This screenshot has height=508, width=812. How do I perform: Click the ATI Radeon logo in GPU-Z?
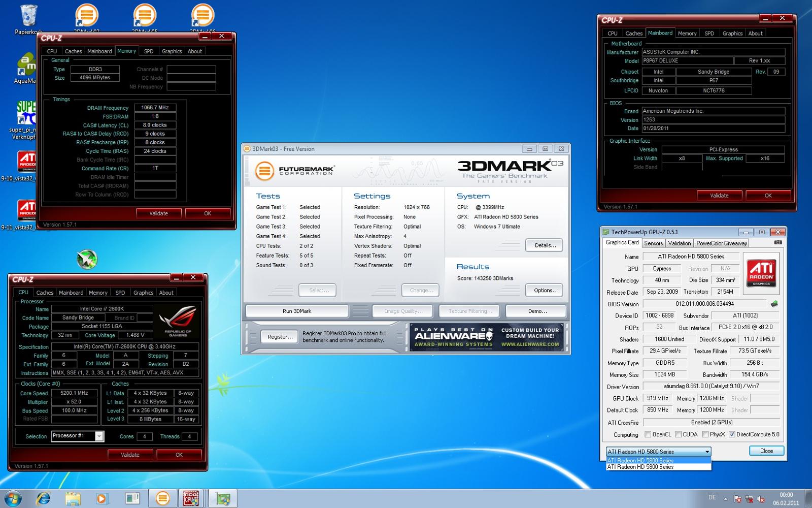click(761, 274)
